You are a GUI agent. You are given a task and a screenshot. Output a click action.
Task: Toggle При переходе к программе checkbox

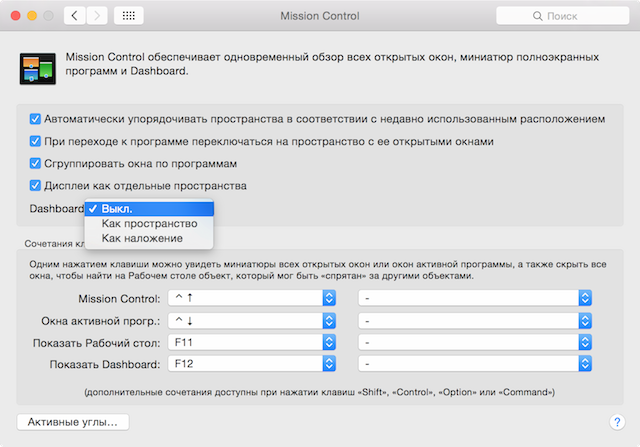tap(35, 141)
